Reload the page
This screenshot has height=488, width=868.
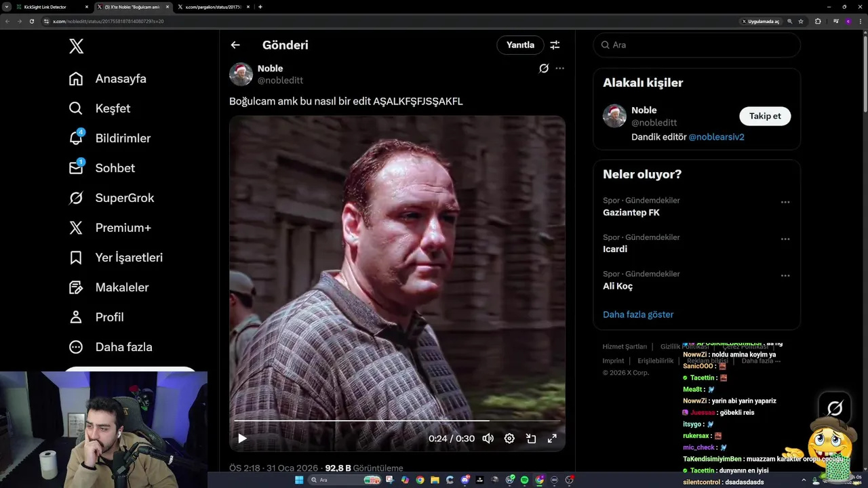[x=31, y=21]
